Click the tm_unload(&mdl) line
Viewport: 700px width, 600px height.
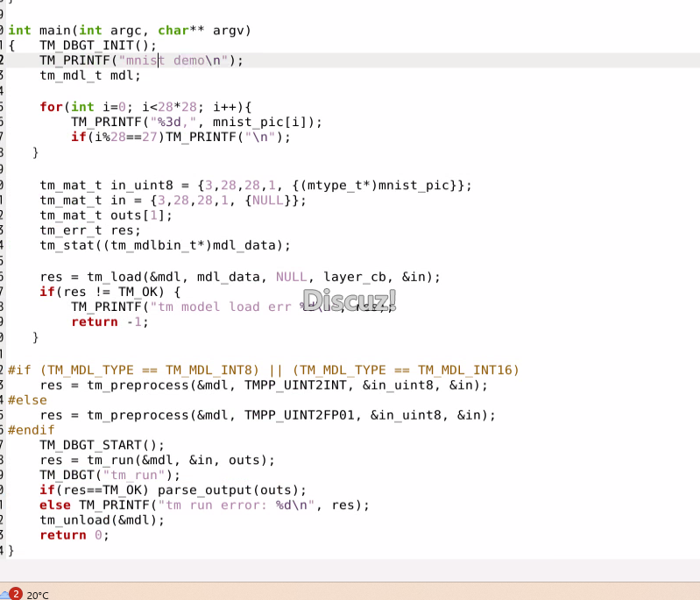click(102, 519)
